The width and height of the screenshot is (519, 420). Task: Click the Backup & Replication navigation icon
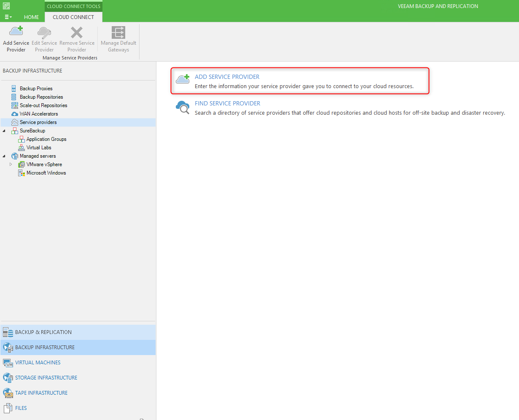coord(8,332)
